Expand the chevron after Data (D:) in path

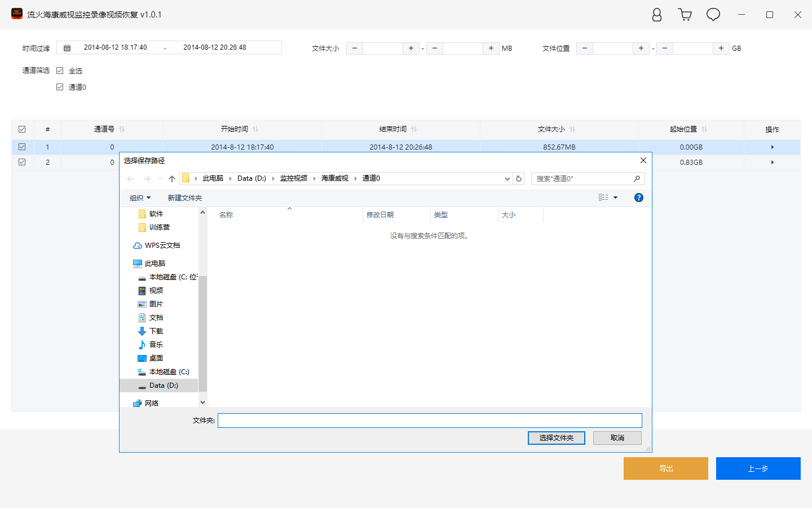coord(273,178)
